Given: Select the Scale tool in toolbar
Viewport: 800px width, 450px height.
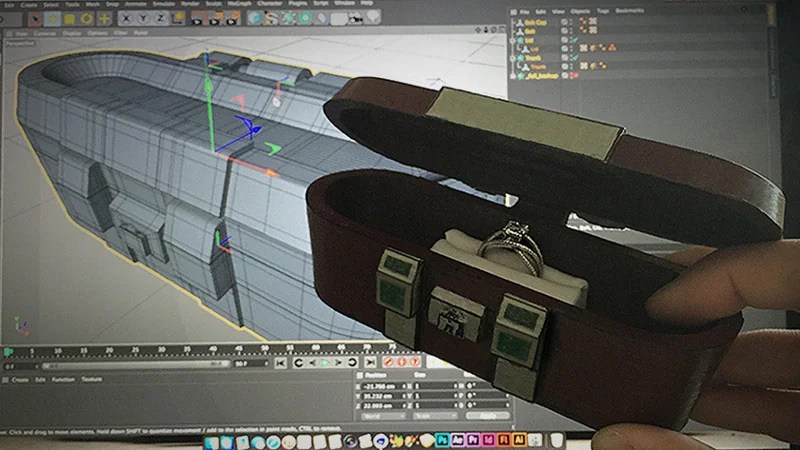Looking at the screenshot, I should pyautogui.click(x=69, y=19).
